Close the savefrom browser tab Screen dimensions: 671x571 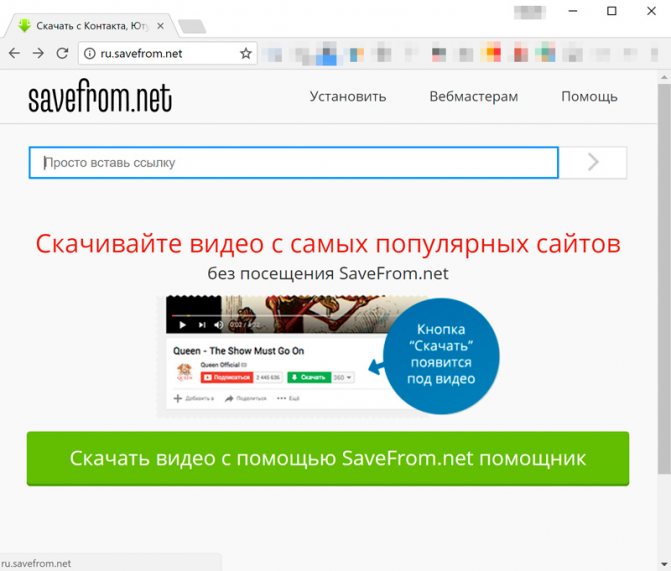point(160,26)
